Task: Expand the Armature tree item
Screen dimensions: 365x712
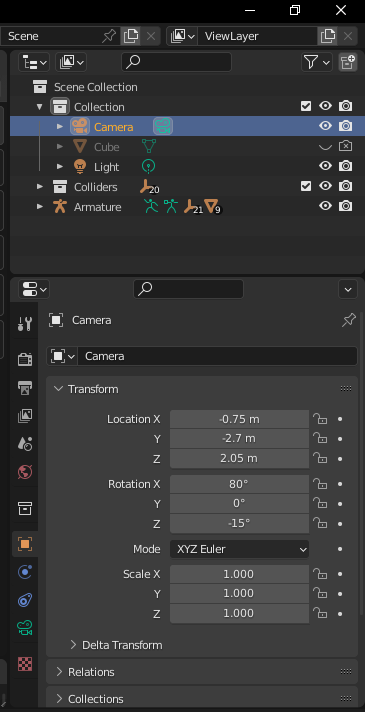Action: pos(40,207)
